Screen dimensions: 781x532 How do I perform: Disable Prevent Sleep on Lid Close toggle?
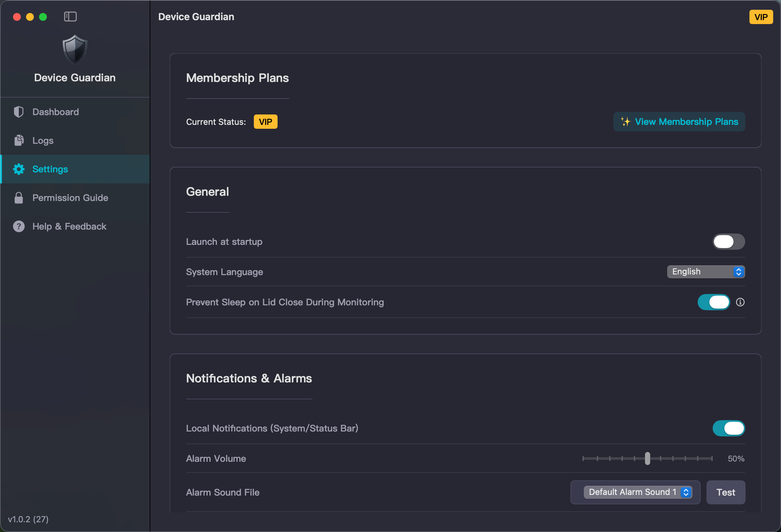click(x=713, y=302)
